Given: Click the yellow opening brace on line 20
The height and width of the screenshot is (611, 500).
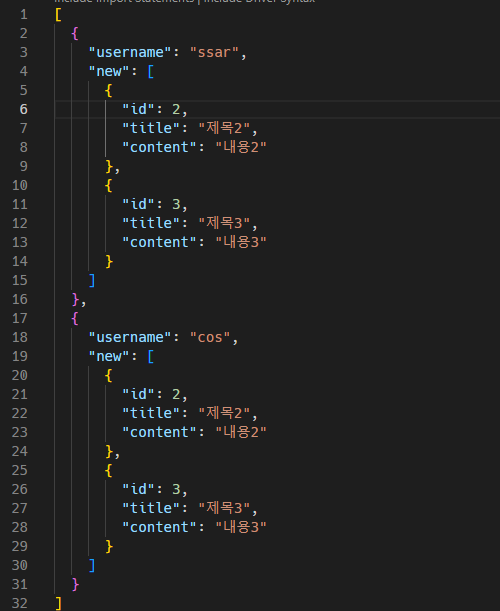Looking at the screenshot, I should 108,376.
